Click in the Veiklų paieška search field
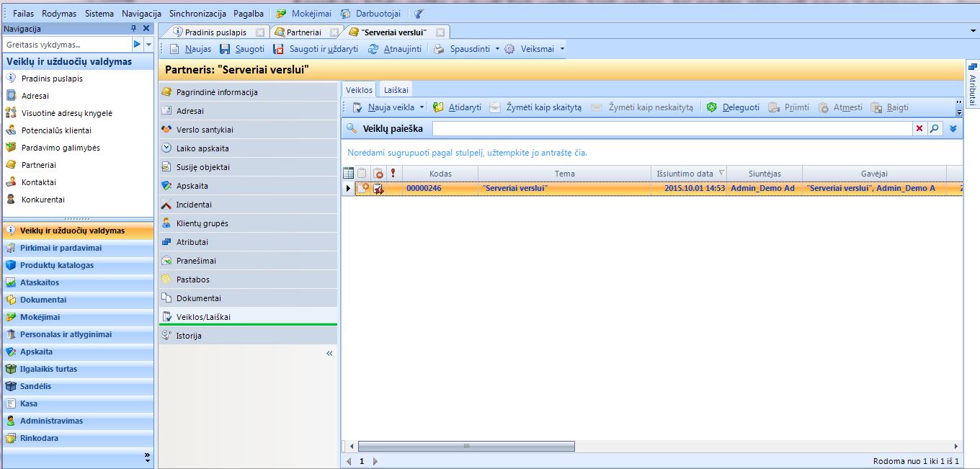 (670, 128)
